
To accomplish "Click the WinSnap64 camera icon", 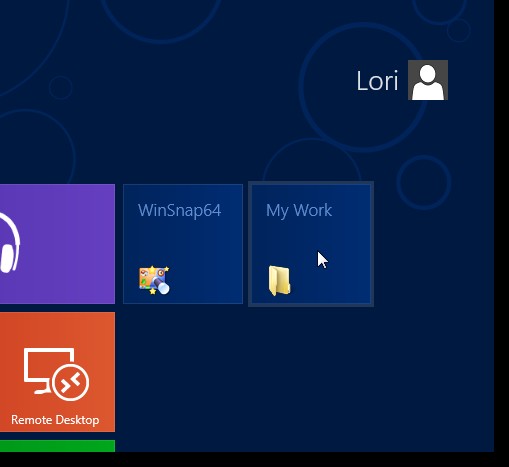I will pos(154,280).
